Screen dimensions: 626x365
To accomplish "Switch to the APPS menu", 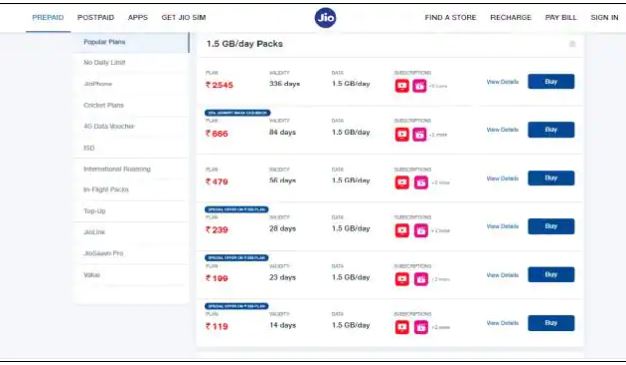I will (138, 18).
